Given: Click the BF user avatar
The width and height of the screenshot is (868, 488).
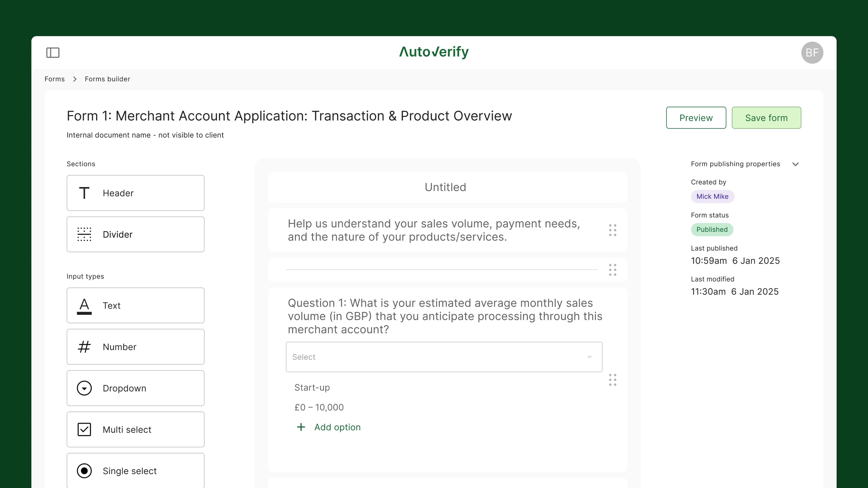Looking at the screenshot, I should (812, 53).
